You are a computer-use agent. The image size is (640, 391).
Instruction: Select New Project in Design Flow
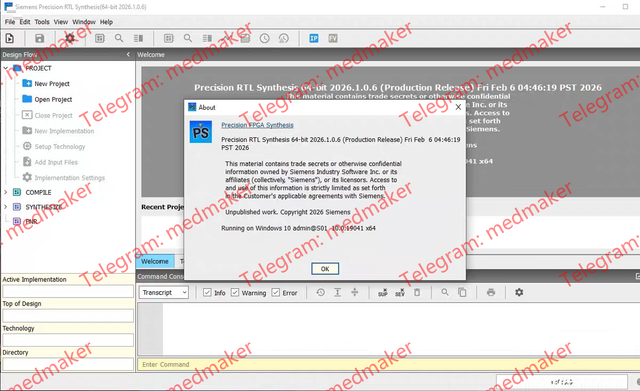coord(52,84)
